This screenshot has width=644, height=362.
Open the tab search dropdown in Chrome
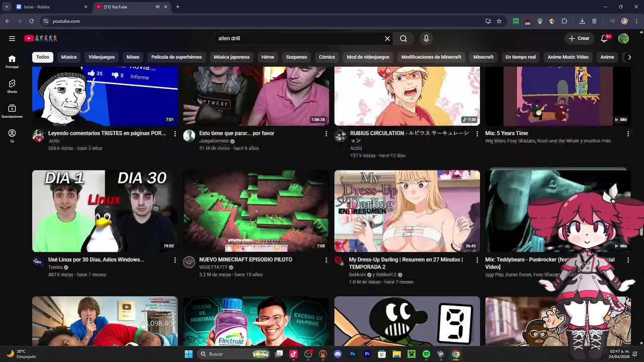pos(7,7)
